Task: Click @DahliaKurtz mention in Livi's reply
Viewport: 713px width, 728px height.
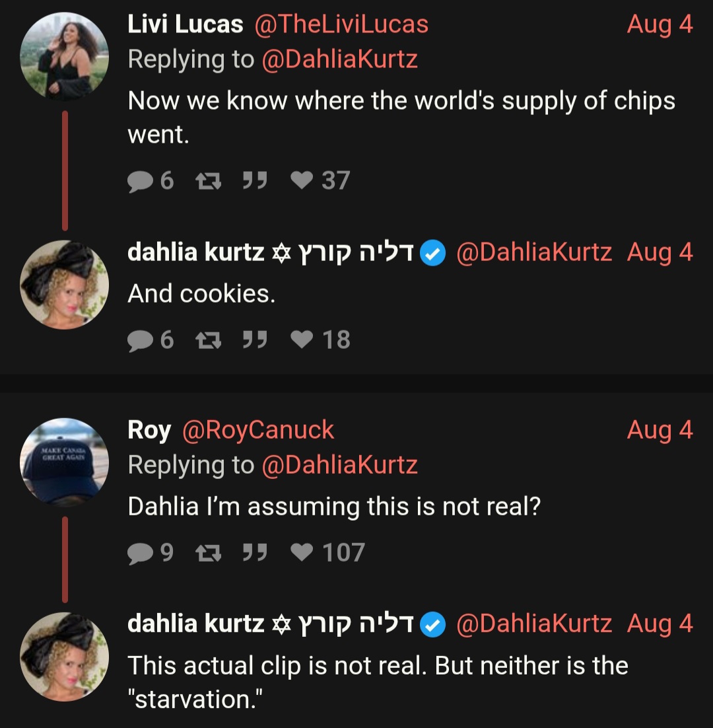Action: (339, 59)
